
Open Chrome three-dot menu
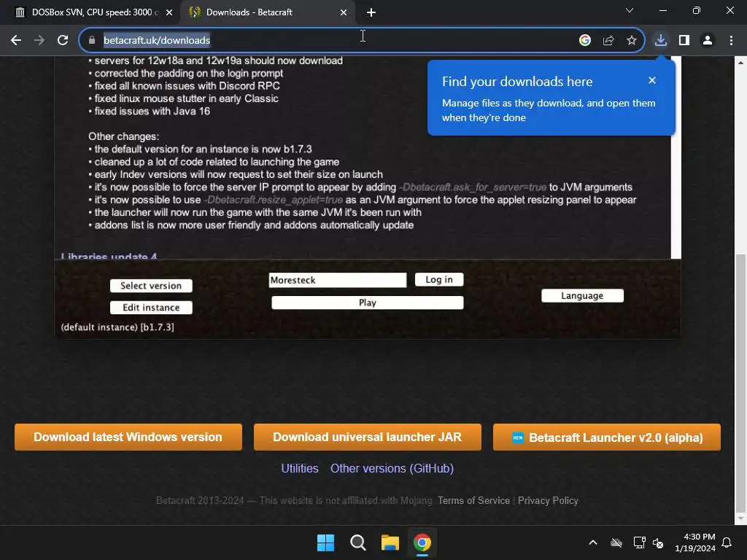pos(731,41)
